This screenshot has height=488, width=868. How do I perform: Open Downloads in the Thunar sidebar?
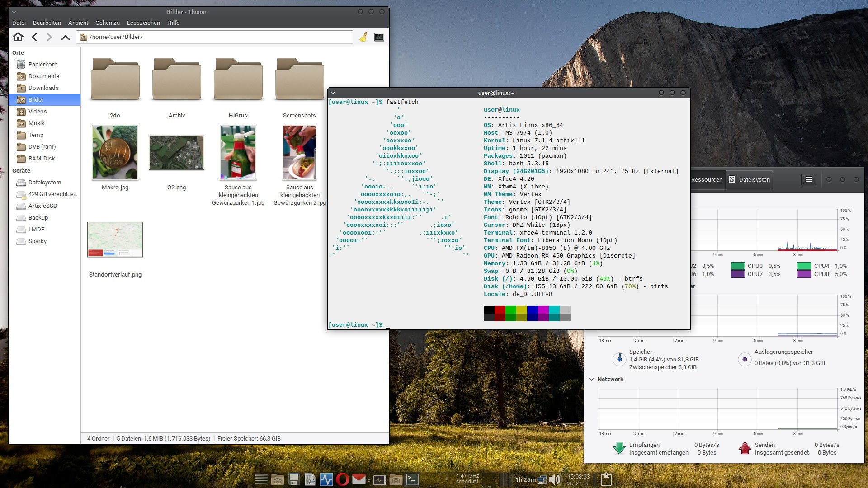pyautogui.click(x=44, y=88)
